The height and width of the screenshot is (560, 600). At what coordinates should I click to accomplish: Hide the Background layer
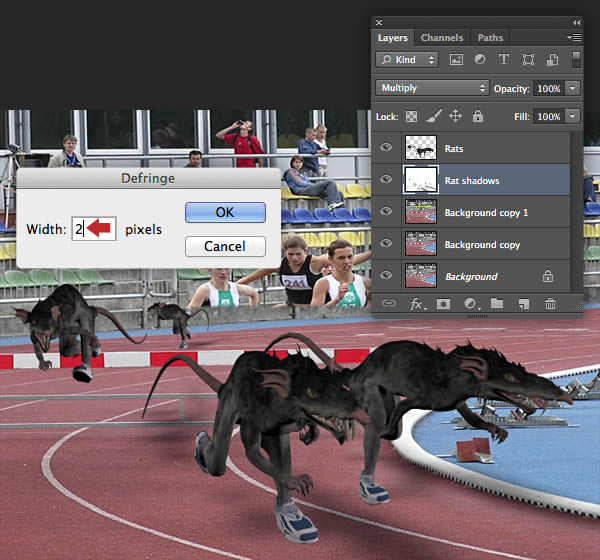pyautogui.click(x=386, y=275)
